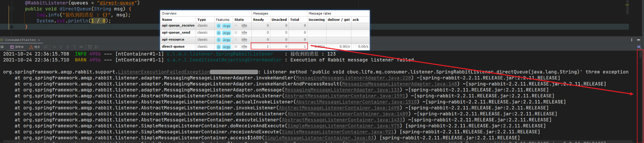The width and height of the screenshot is (644, 143).
Task: Click Args badge for api-queue_send
Action: 227,33
